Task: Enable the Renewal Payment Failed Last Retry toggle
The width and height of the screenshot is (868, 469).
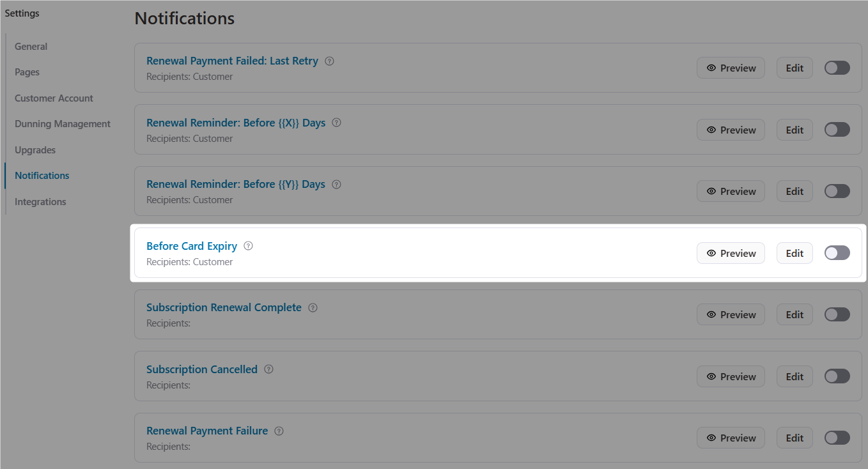Action: point(837,68)
